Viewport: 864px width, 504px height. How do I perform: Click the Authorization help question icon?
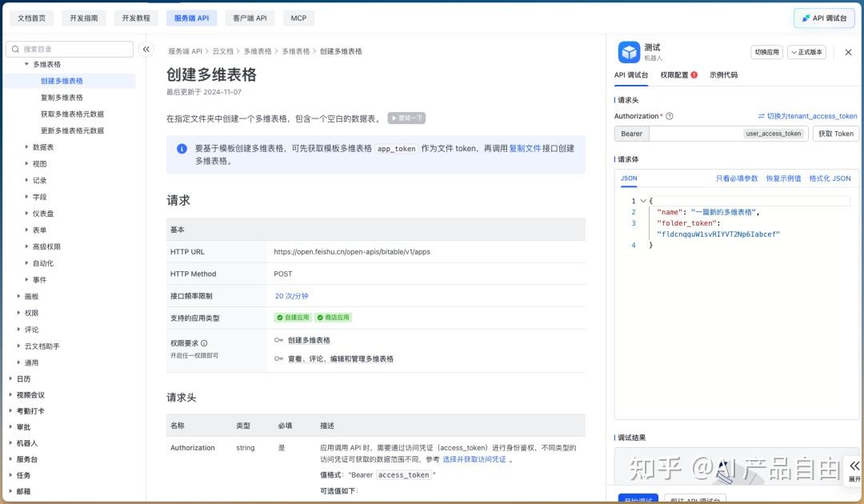670,116
